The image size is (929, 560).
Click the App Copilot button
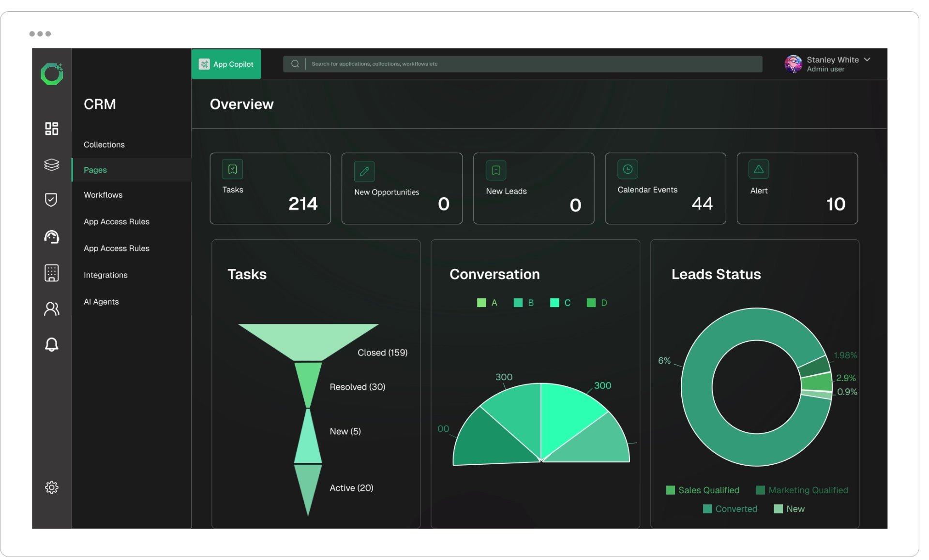226,64
